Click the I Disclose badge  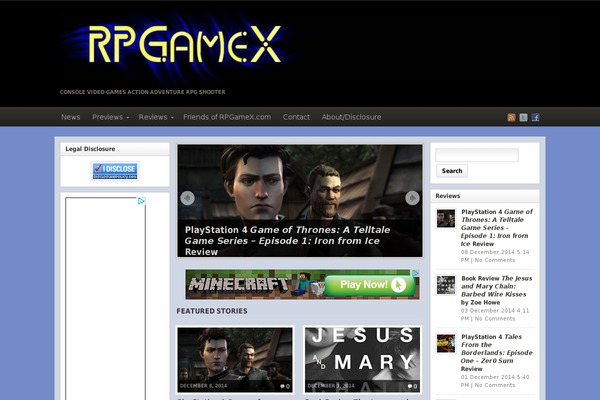click(x=115, y=171)
